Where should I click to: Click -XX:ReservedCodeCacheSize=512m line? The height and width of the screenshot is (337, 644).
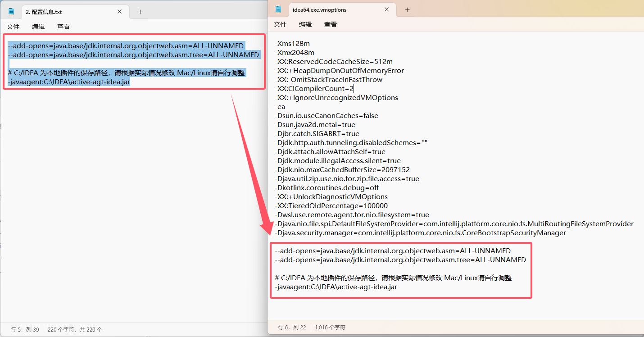click(x=334, y=62)
